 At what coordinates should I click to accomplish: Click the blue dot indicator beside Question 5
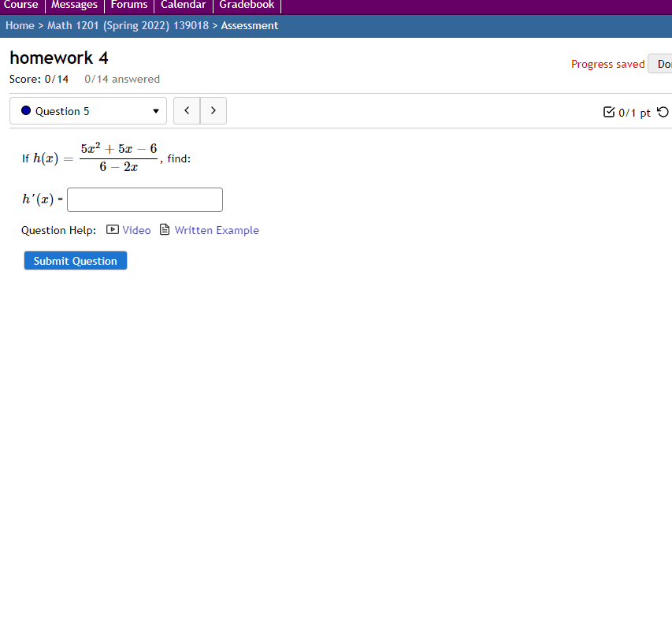(24, 111)
